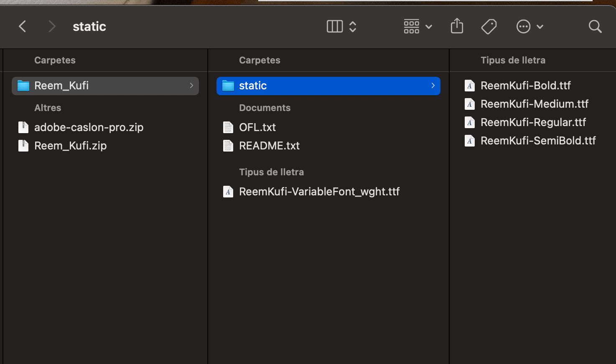Screen dimensions: 616x364
Task: Select Reem_Kufi.zip file name
Action: coord(70,146)
